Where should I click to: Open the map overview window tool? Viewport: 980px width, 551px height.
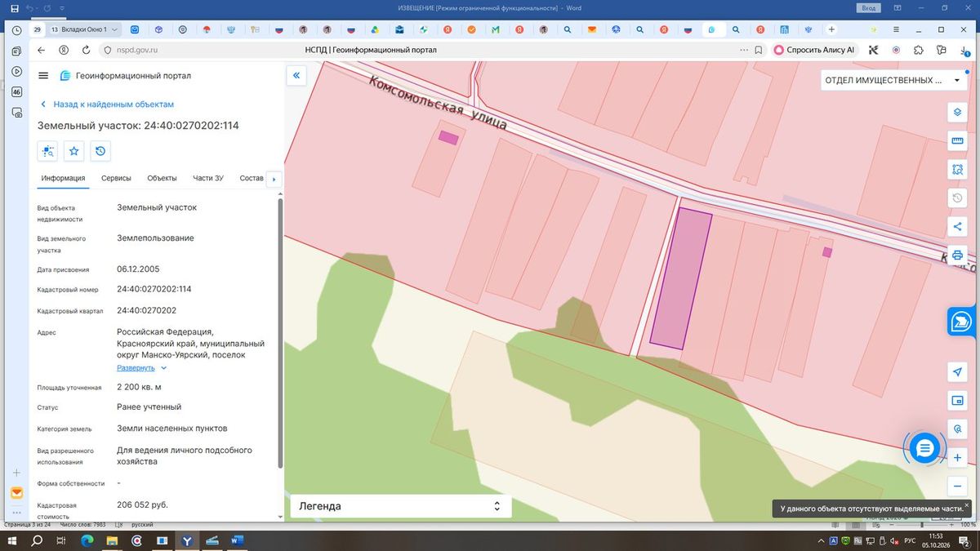click(x=958, y=401)
